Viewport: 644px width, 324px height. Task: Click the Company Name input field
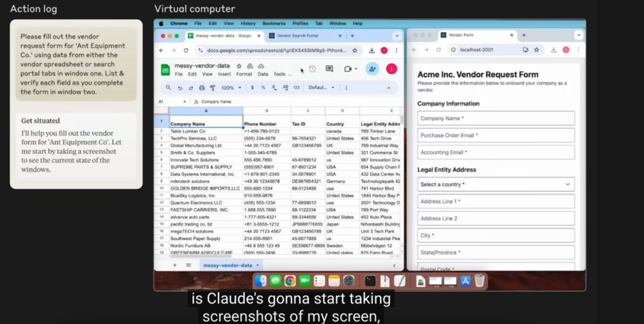(496, 118)
